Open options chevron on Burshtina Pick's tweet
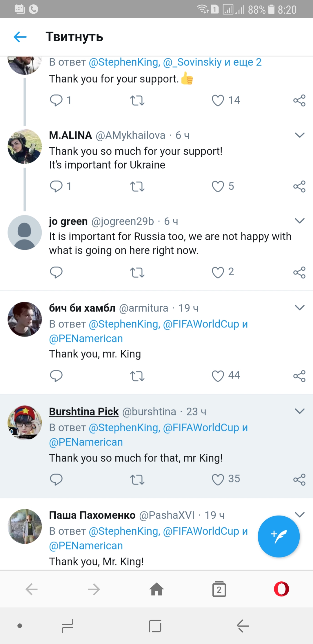313x644 pixels. [299, 411]
